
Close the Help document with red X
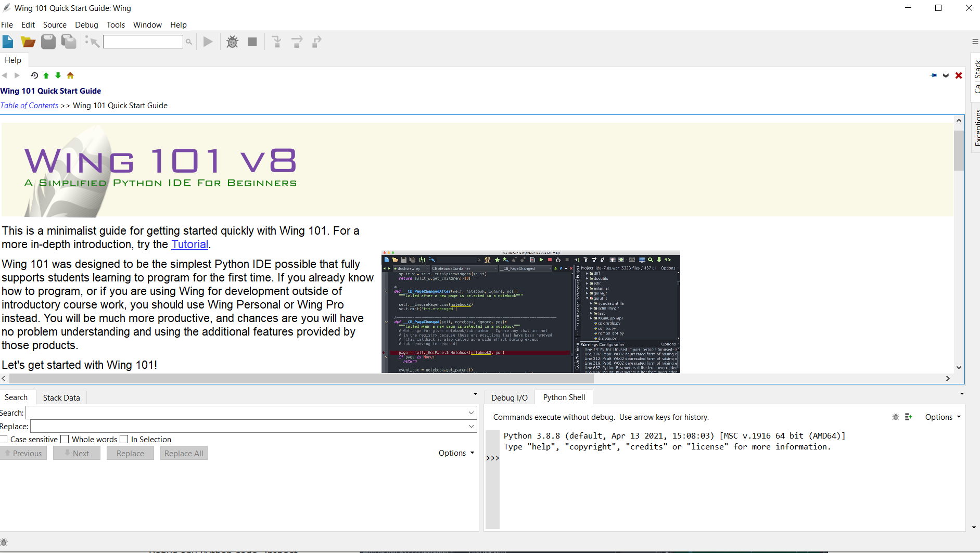959,75
